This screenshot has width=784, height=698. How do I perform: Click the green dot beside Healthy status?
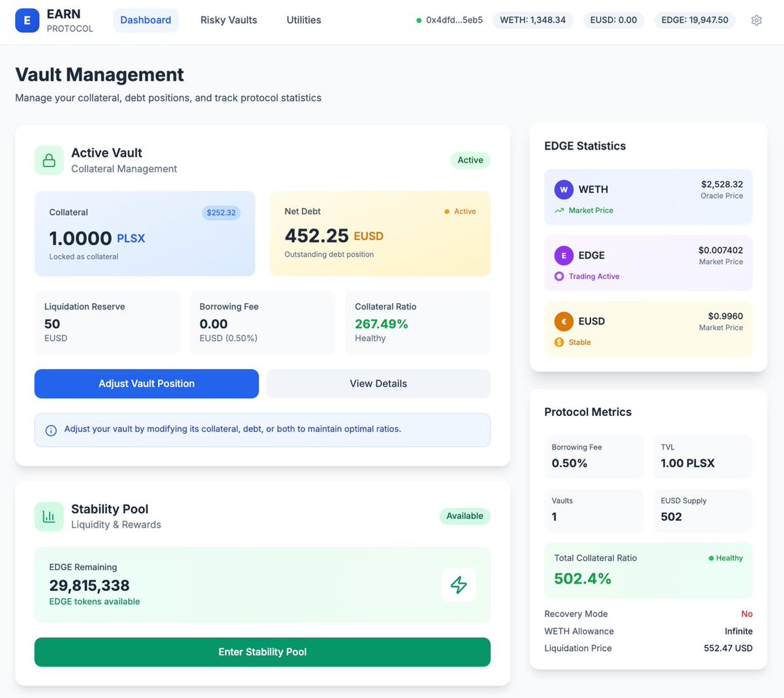click(x=711, y=558)
